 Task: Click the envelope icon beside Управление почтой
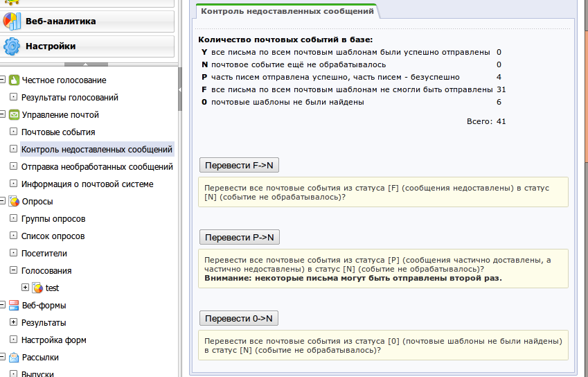click(14, 115)
